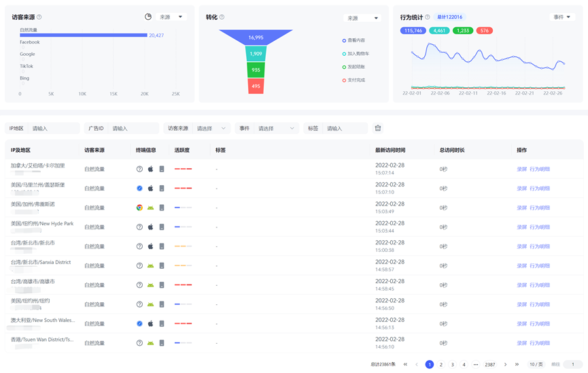
Task: Go to next page arrow
Action: coord(505,364)
